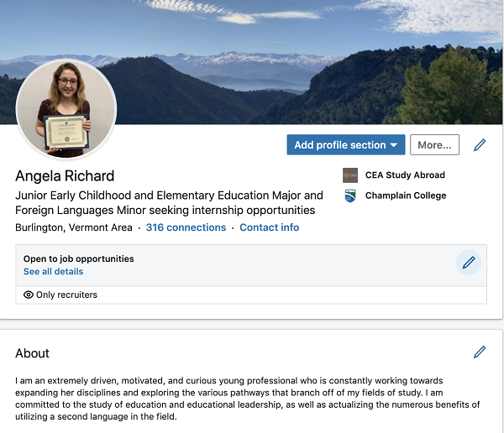
Task: Open the Champlain College text link
Action: pyautogui.click(x=406, y=196)
